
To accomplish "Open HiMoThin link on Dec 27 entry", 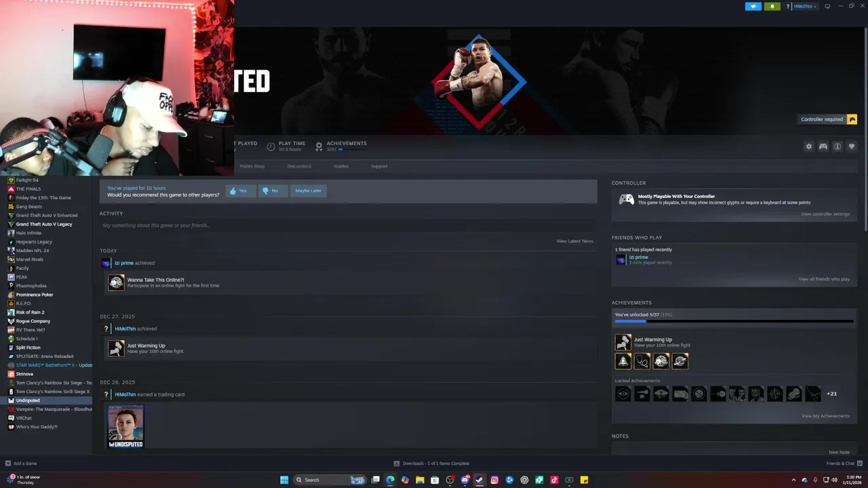I will (125, 329).
